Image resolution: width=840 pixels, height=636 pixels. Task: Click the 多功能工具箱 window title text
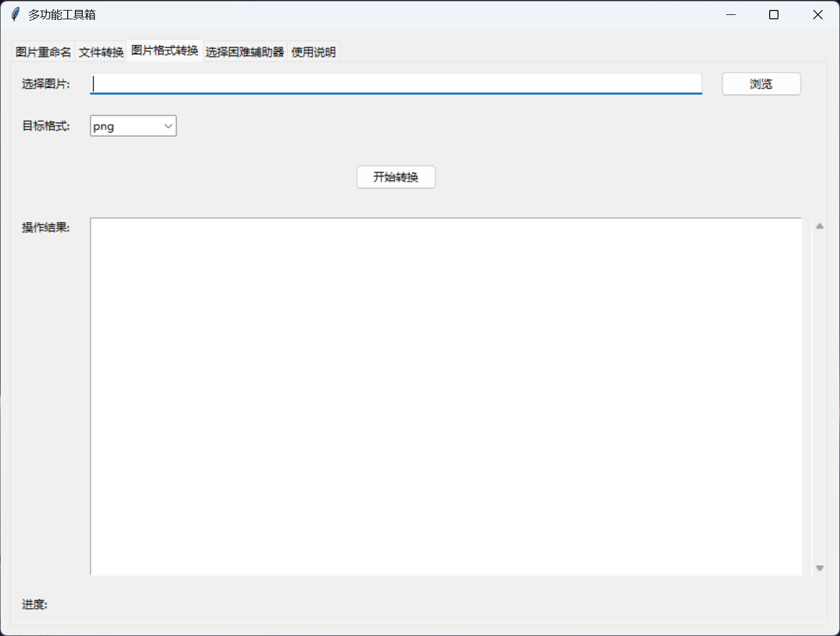point(62,15)
